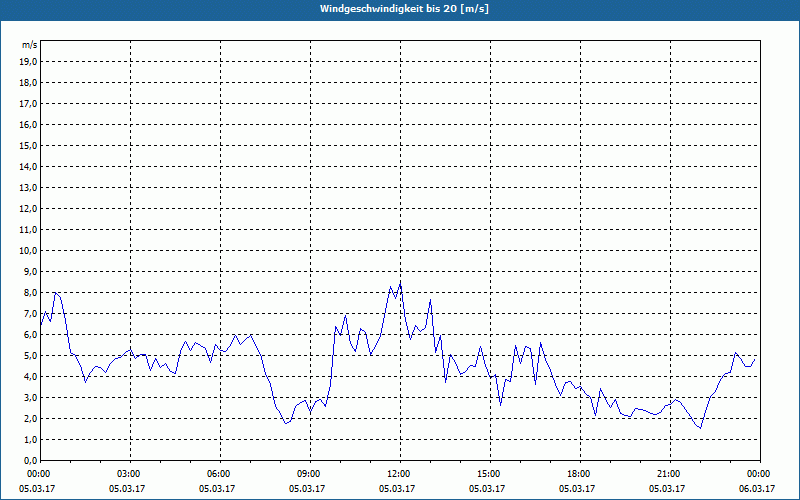
Task: Click the 18:00 time label
Action: point(580,474)
